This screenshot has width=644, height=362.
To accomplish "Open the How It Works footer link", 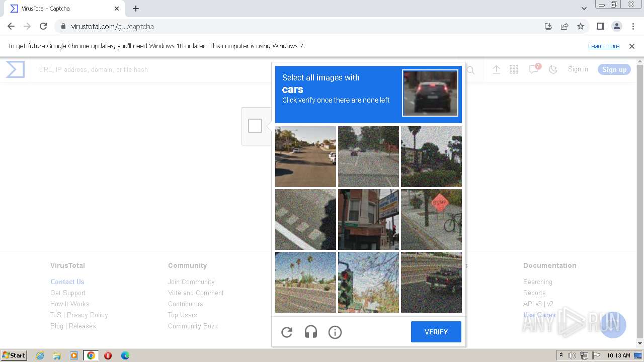I will (70, 304).
